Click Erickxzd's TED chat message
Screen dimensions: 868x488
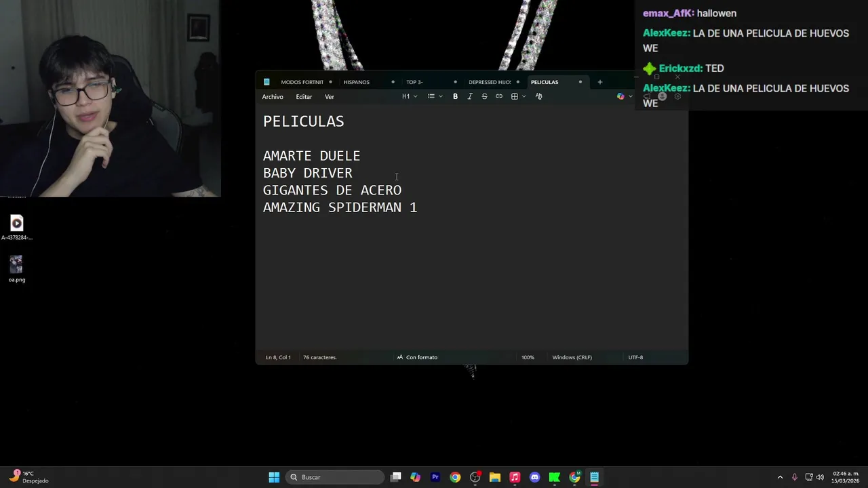point(684,68)
